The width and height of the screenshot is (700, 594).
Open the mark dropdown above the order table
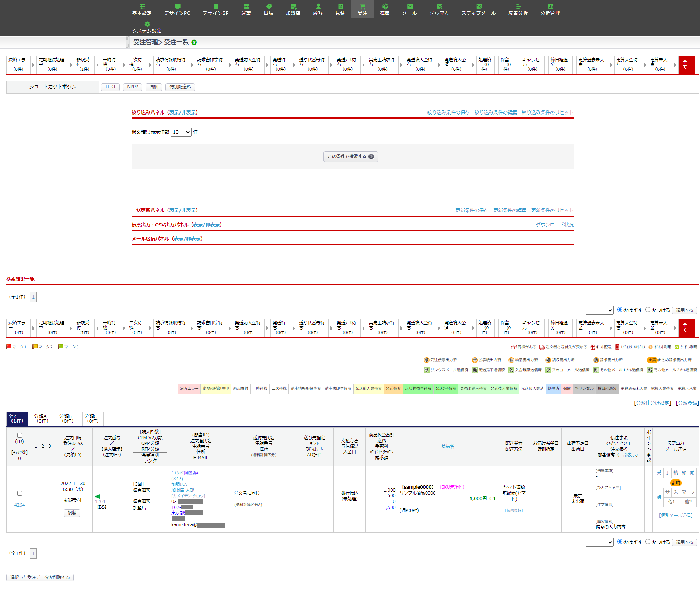[600, 310]
